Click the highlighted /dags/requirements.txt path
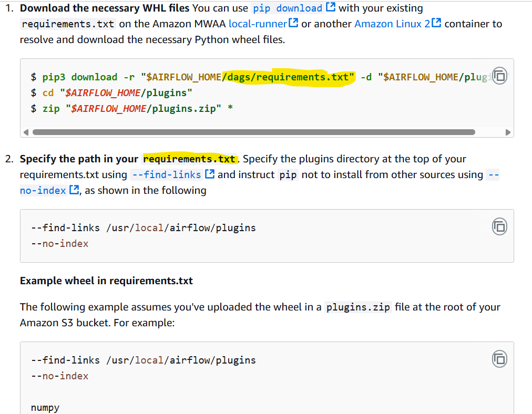Screen dimensions: 532x414 pyautogui.click(x=288, y=77)
